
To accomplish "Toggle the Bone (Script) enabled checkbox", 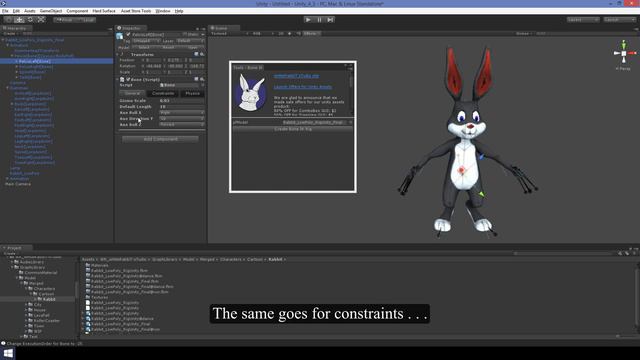I will tap(128, 80).
